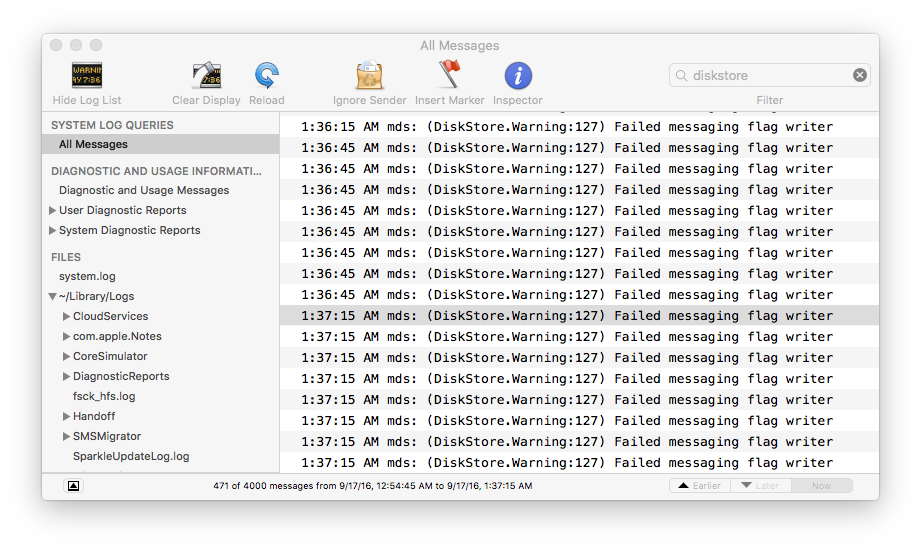Select All Messages query
Viewport: 921px width, 550px height.
(x=160, y=144)
